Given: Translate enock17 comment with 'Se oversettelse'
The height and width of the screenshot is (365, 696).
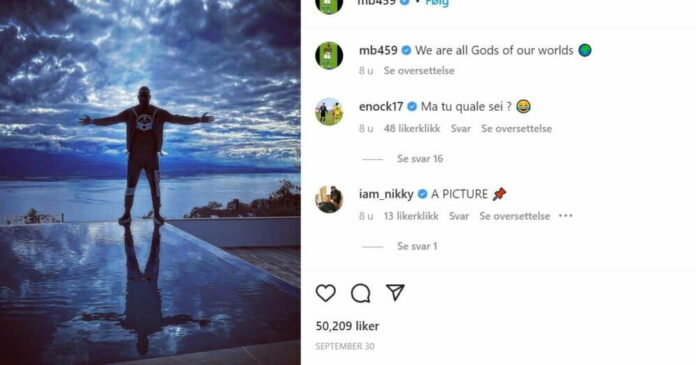Looking at the screenshot, I should pos(517,128).
